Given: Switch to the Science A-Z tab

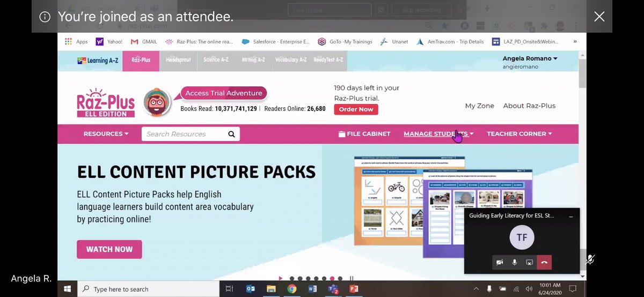Looking at the screenshot, I should click(x=216, y=60).
